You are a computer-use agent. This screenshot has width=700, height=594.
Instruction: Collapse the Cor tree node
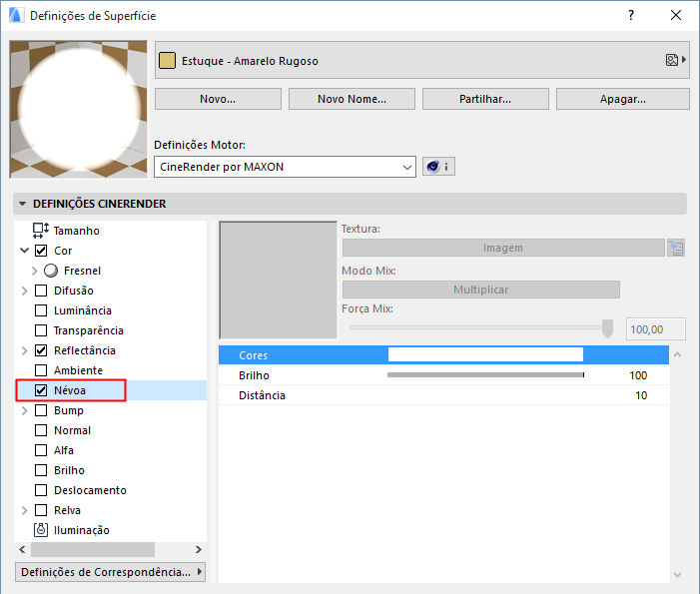coord(25,251)
